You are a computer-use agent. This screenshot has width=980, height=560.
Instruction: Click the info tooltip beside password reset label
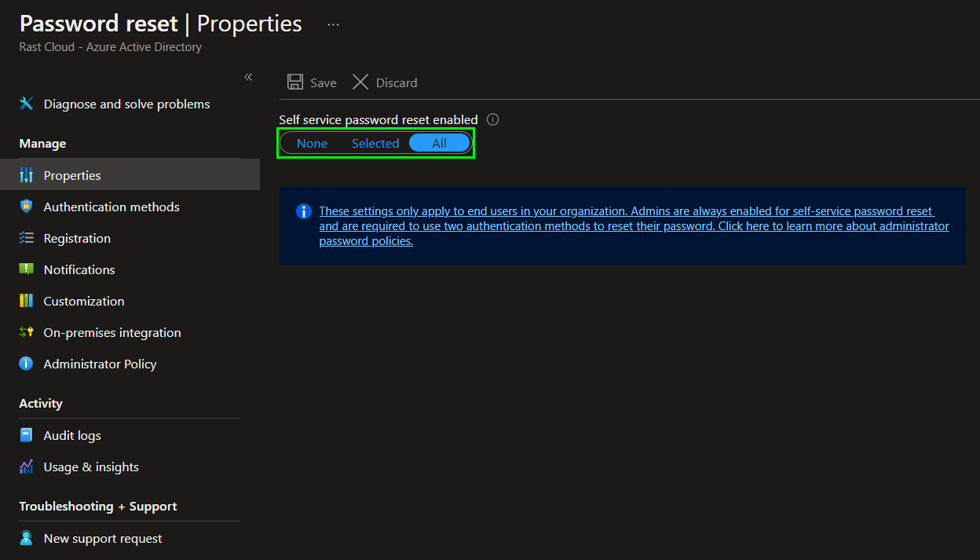(493, 119)
